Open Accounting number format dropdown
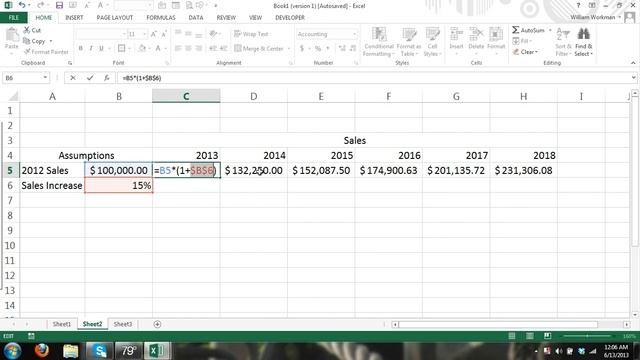The width and height of the screenshot is (640, 360). coord(354,34)
